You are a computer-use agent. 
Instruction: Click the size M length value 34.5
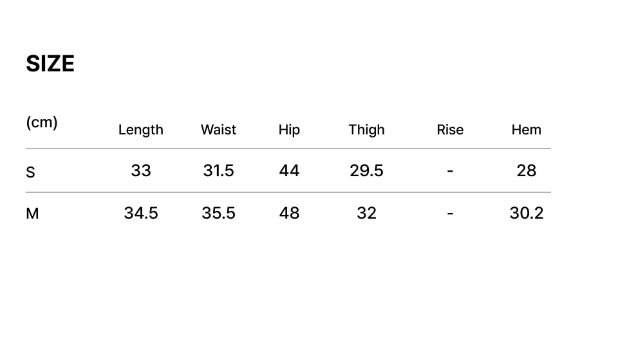(x=141, y=213)
